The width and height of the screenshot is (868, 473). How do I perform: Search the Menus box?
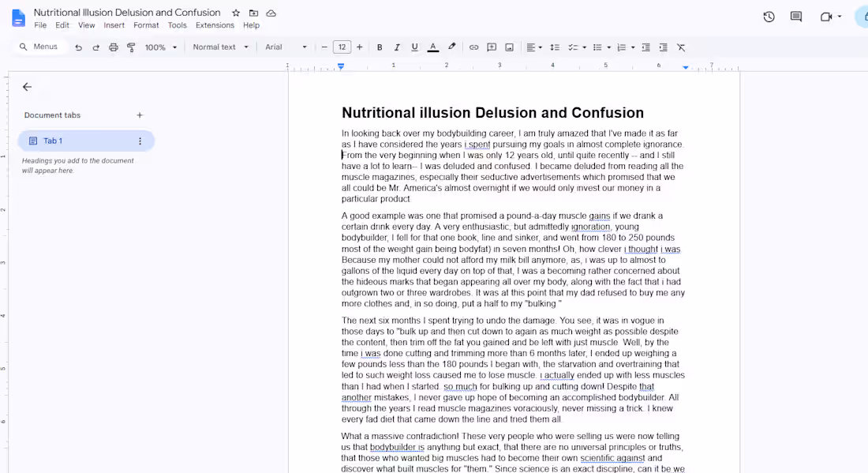[39, 47]
